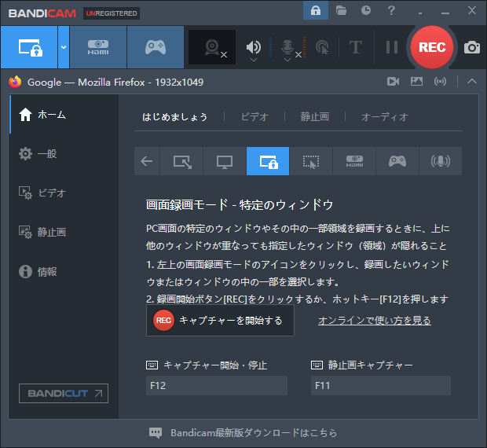Switch to game recording mode in top toolbar
The image size is (487, 448).
pos(156,47)
